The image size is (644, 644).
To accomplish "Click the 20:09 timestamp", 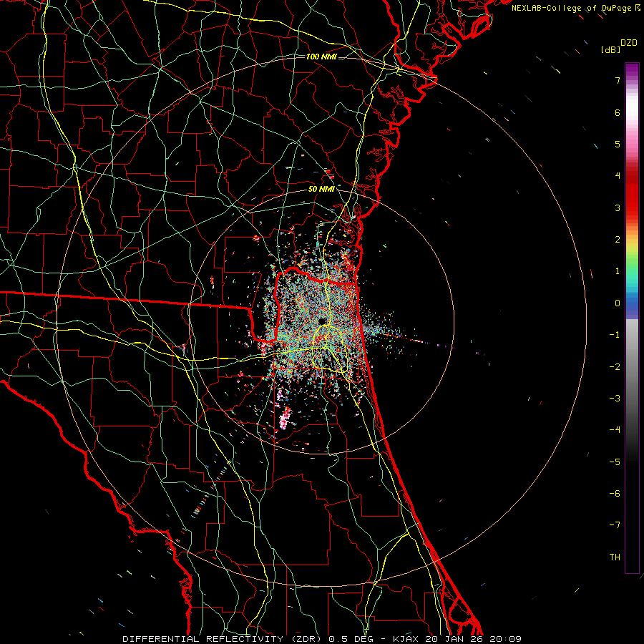I will tap(506, 639).
